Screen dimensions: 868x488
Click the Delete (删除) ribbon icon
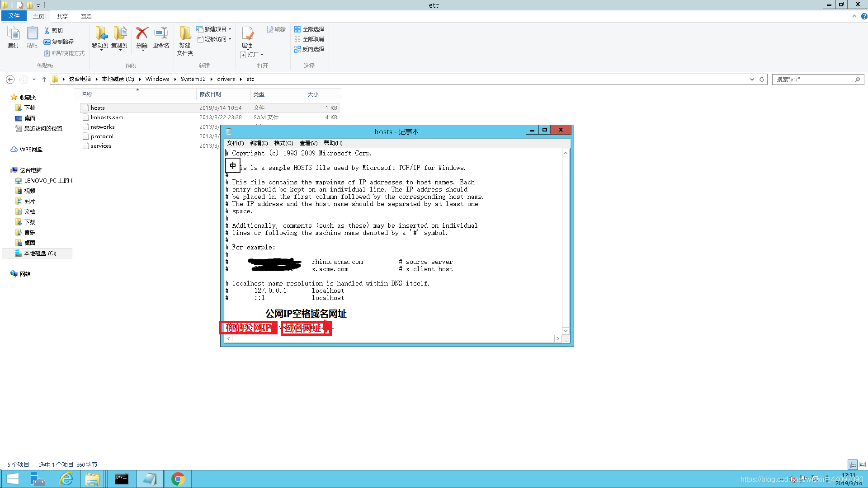click(x=142, y=34)
